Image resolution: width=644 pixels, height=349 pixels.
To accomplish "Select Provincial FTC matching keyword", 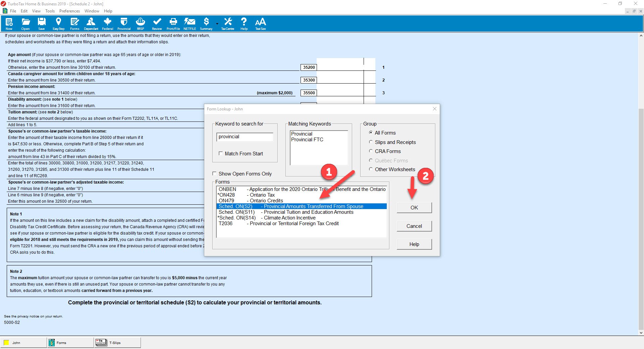I will tap(307, 140).
